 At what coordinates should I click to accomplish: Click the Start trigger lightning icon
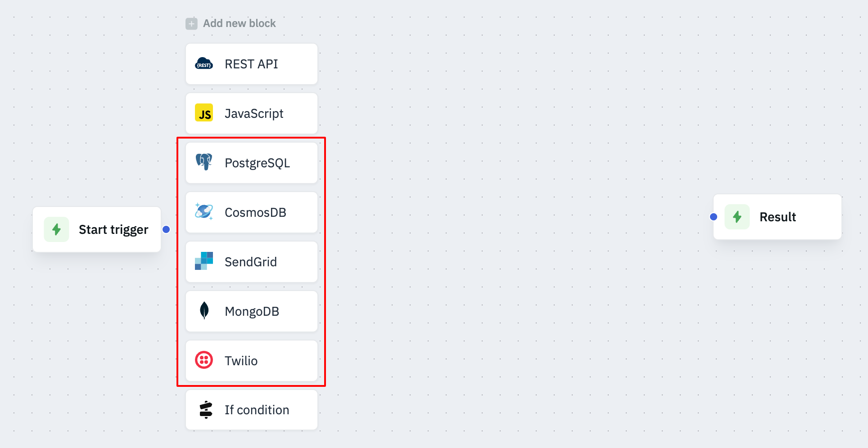click(57, 229)
